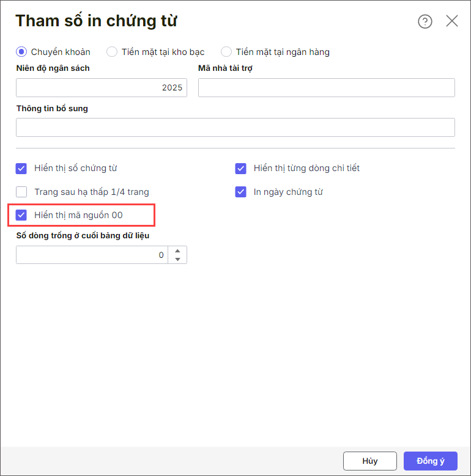Enable Trang sau hạ thấp 1/4 trang
Viewport: 471px width, 476px height.
pos(21,192)
